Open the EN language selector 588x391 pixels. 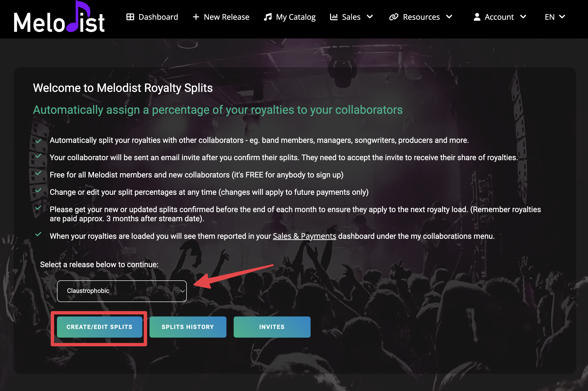click(x=555, y=17)
